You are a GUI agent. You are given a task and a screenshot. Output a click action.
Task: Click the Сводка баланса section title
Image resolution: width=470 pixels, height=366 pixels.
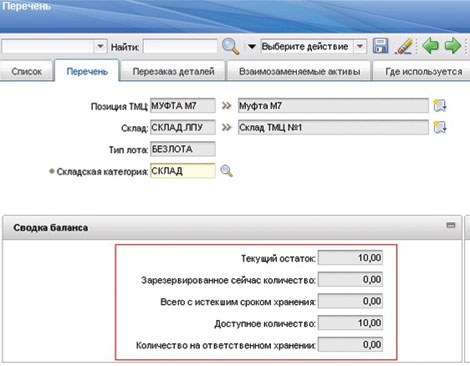point(51,228)
